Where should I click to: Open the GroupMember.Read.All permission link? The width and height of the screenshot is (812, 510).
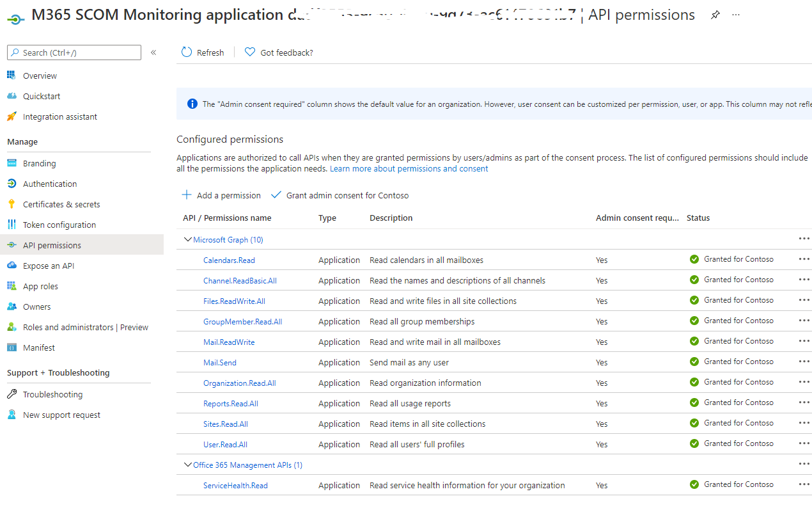(242, 322)
